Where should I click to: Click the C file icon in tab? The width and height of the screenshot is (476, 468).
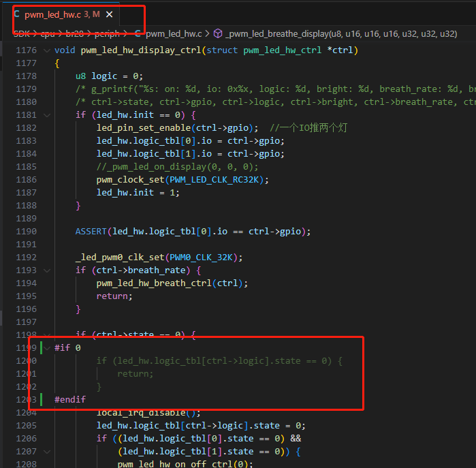pos(17,14)
